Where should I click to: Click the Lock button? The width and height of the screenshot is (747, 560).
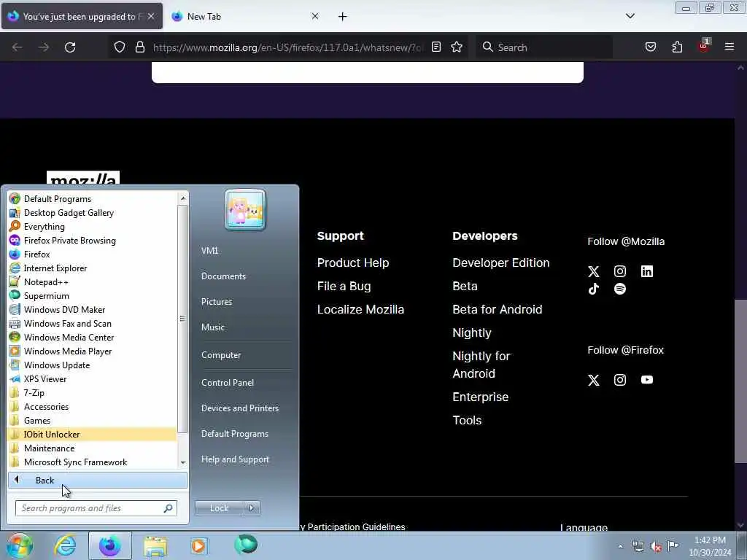219,508
